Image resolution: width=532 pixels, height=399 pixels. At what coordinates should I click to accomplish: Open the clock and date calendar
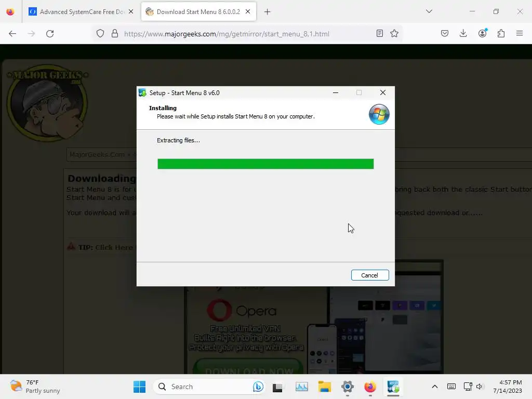[508, 387]
